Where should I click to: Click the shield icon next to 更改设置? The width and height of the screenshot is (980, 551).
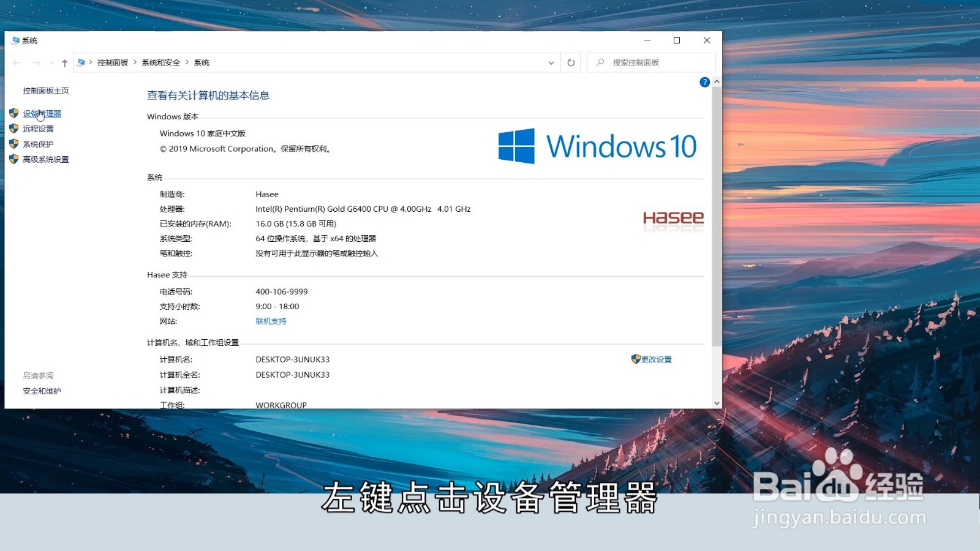(x=635, y=359)
